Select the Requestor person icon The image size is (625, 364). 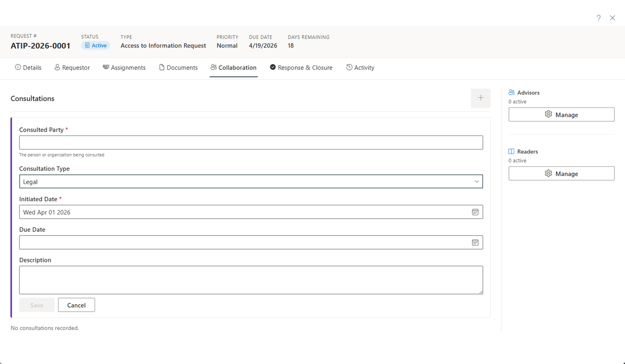pos(57,67)
